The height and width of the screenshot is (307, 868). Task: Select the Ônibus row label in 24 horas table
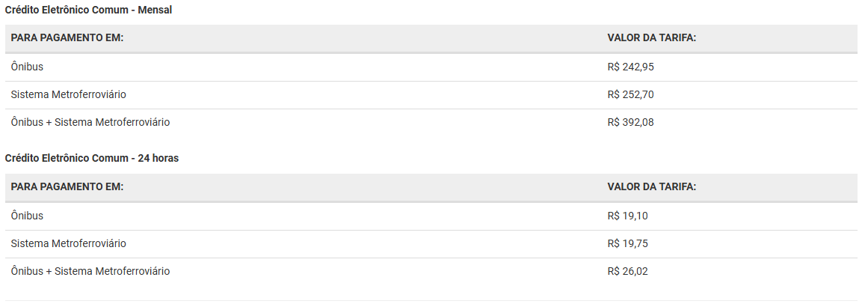coord(27,216)
